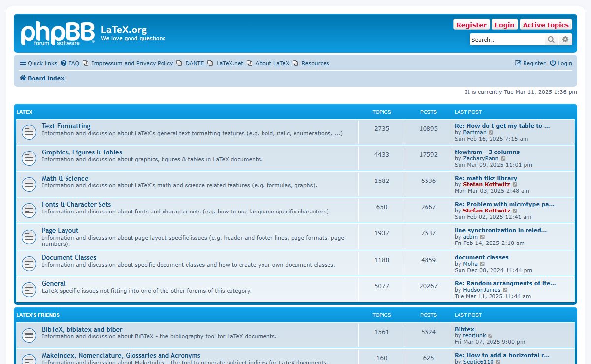591x364 pixels.
Task: Click the Login button in header
Action: click(x=504, y=25)
